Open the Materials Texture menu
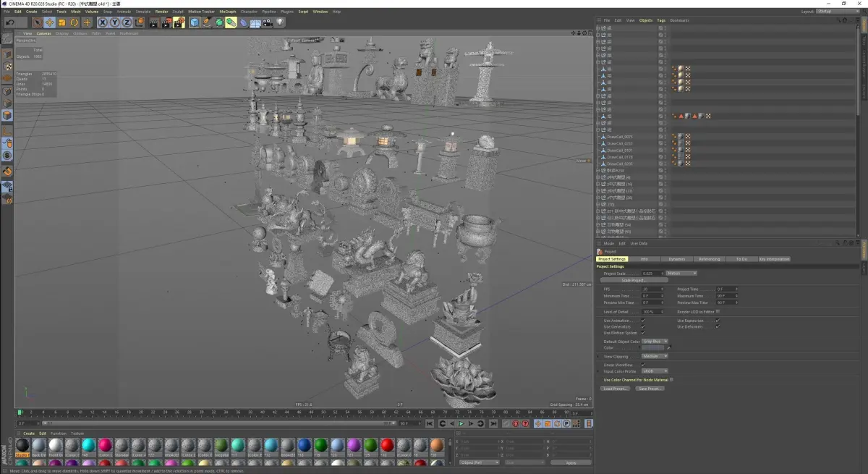Viewport: 868px width, 474px height. click(x=77, y=433)
